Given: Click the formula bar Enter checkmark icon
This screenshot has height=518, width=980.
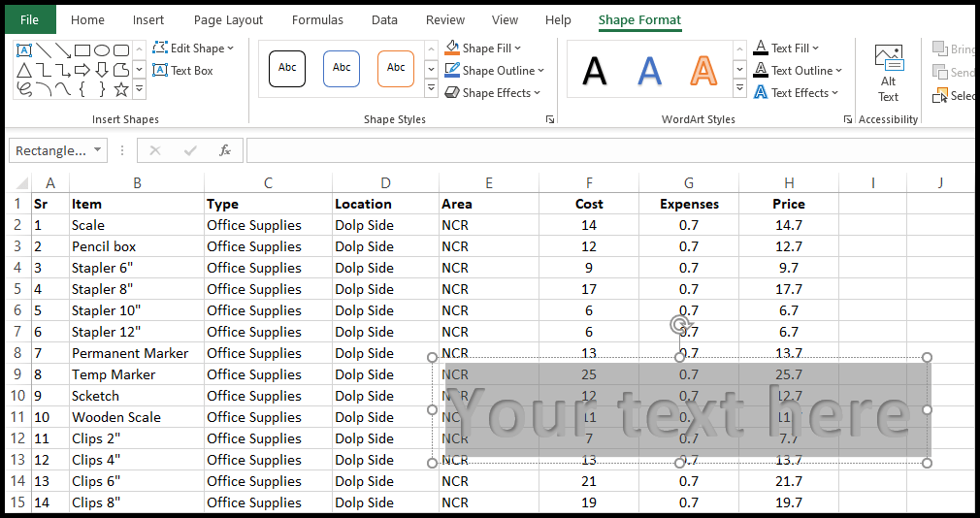Looking at the screenshot, I should 190,150.
